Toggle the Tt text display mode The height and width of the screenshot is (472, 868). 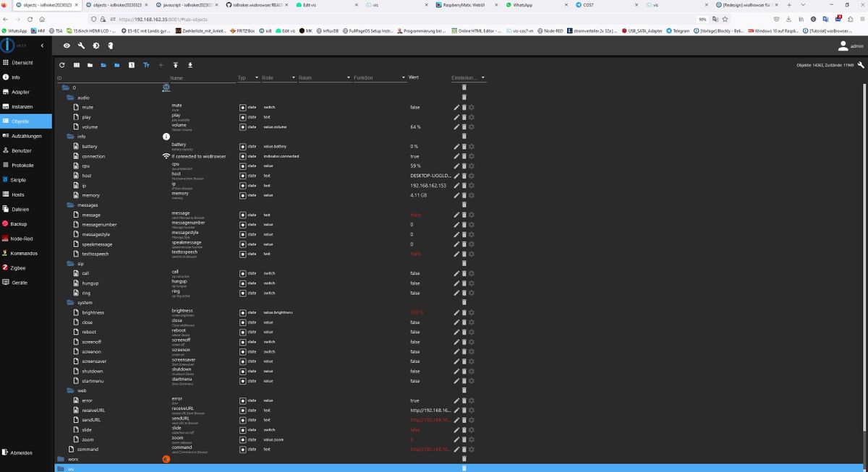[x=147, y=65]
